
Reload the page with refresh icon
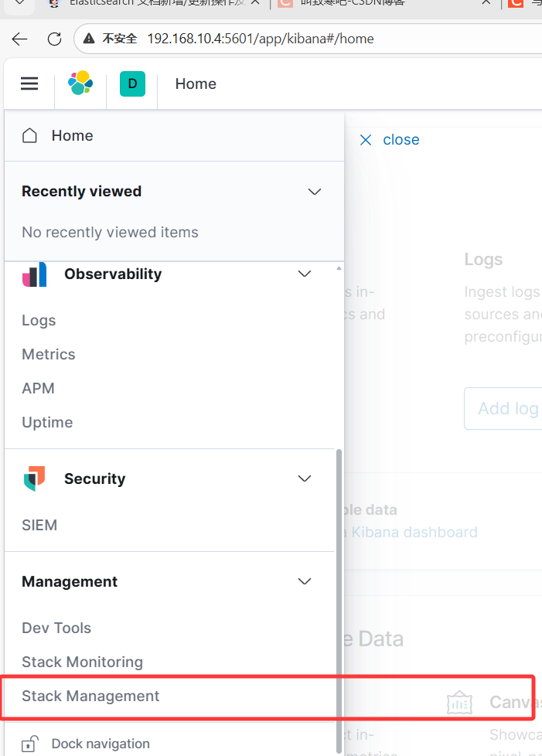[54, 39]
